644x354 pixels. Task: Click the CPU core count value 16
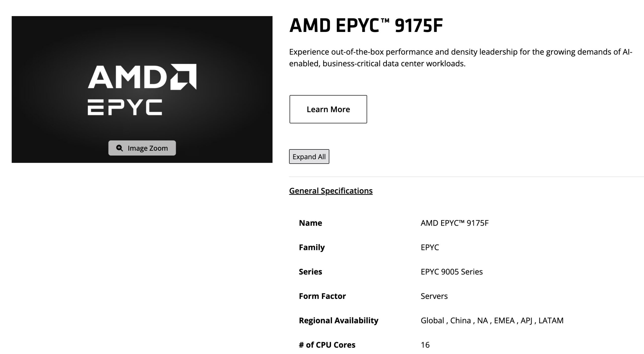point(425,345)
